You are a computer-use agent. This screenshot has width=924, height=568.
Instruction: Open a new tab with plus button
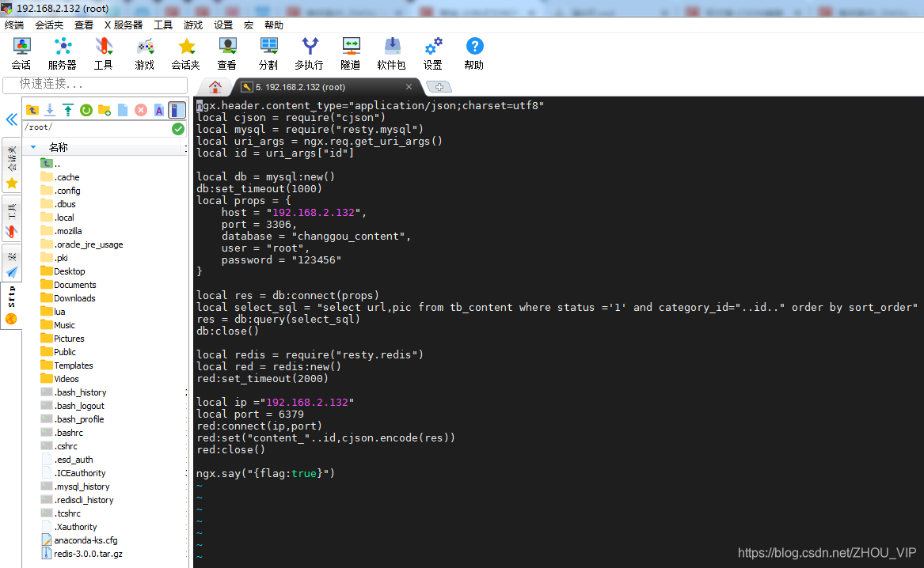pyautogui.click(x=439, y=87)
